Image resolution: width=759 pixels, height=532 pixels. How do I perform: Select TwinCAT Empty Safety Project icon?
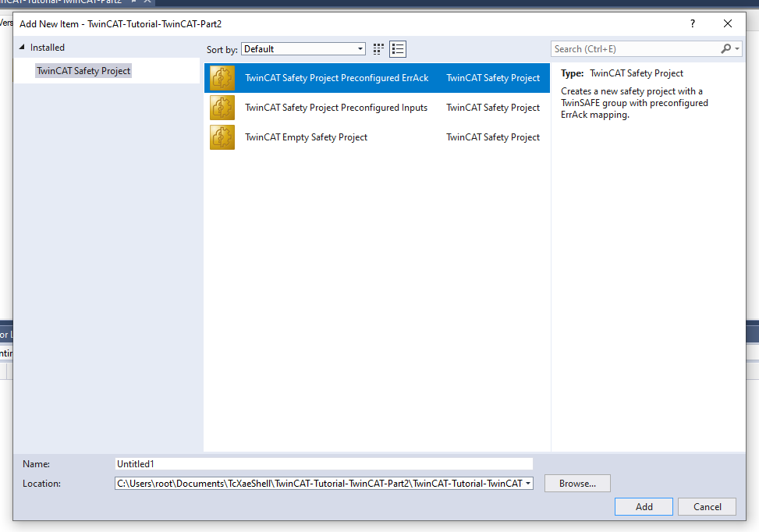pos(222,137)
